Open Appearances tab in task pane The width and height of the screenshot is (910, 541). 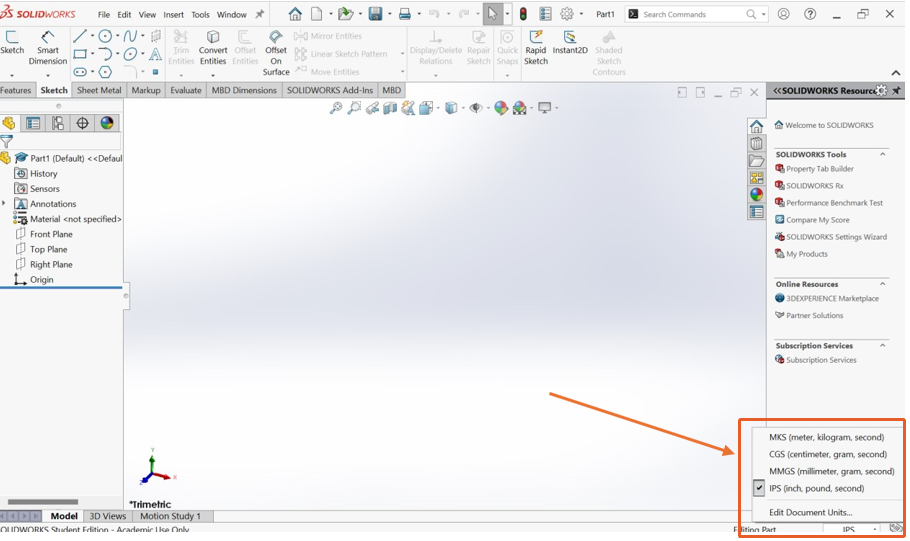756,194
